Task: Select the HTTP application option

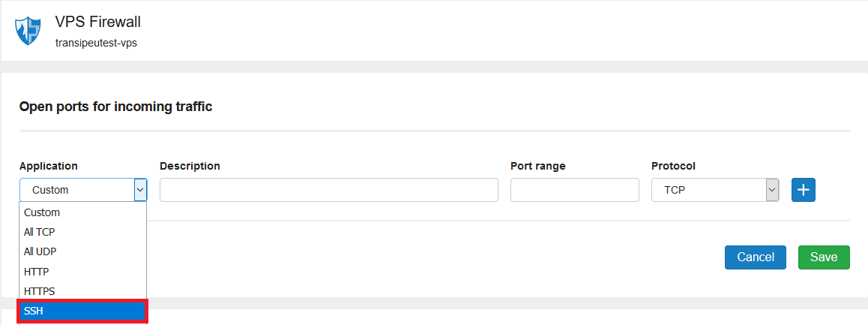Action: [37, 271]
